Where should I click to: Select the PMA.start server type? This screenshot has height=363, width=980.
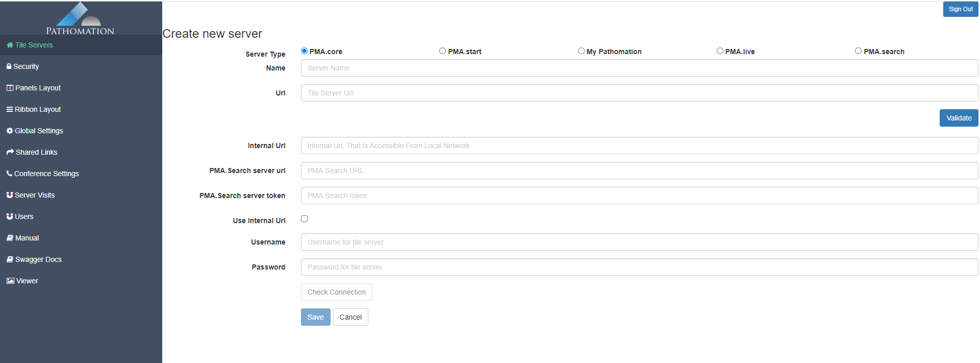coord(443,51)
